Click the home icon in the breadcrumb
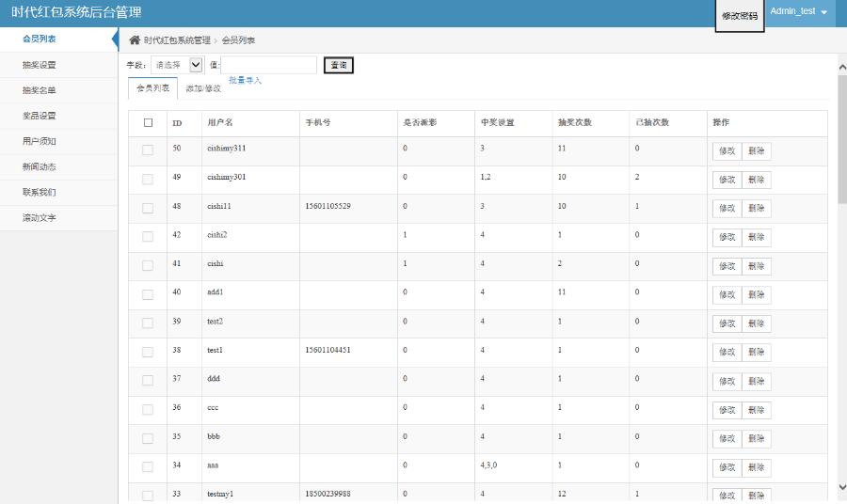 pos(135,40)
